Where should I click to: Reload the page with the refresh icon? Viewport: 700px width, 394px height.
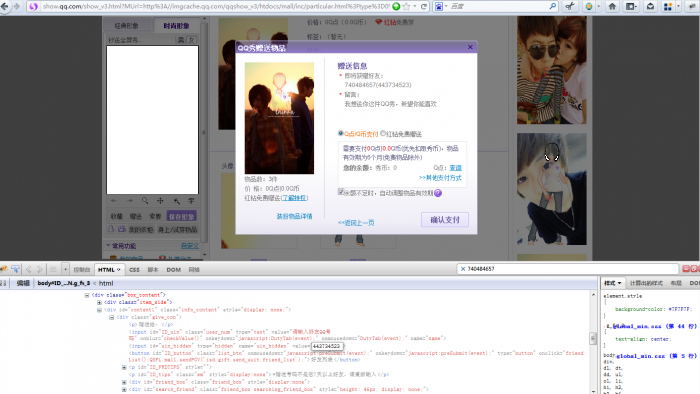click(x=424, y=6)
